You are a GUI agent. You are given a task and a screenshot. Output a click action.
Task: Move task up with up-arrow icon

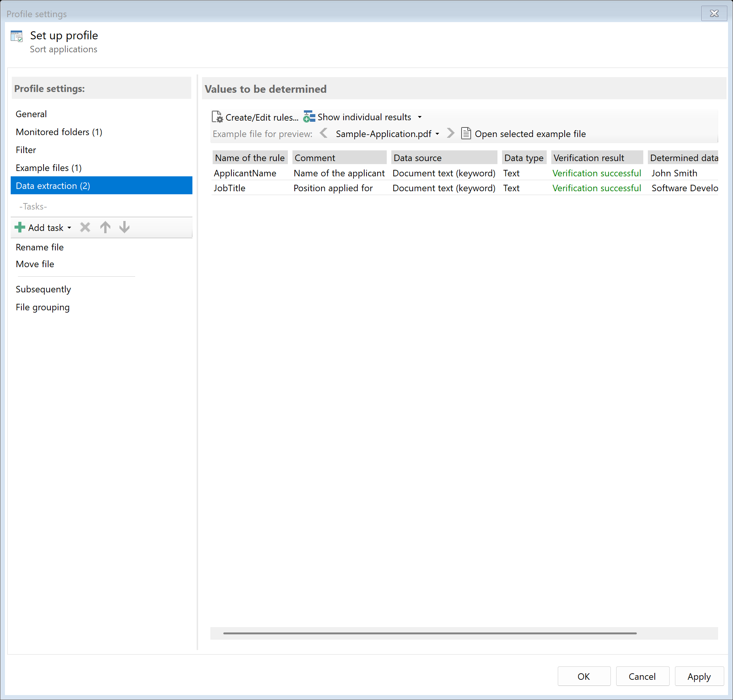tap(105, 227)
